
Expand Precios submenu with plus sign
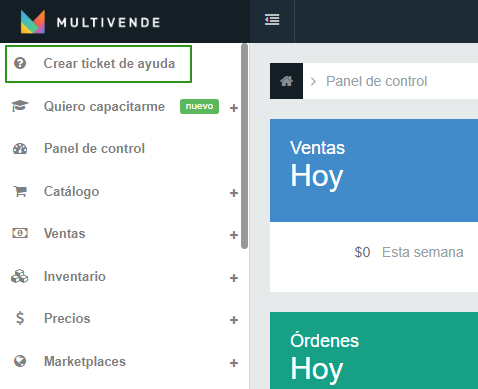coord(234,320)
